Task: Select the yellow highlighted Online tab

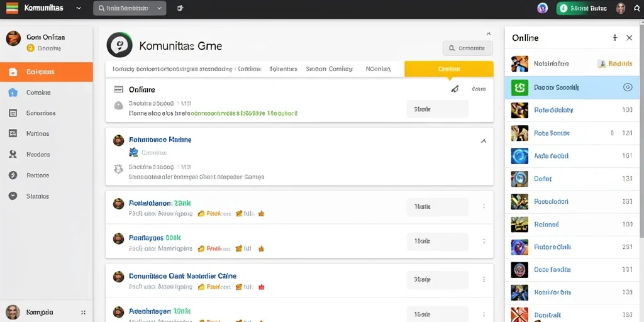Action: [x=448, y=69]
